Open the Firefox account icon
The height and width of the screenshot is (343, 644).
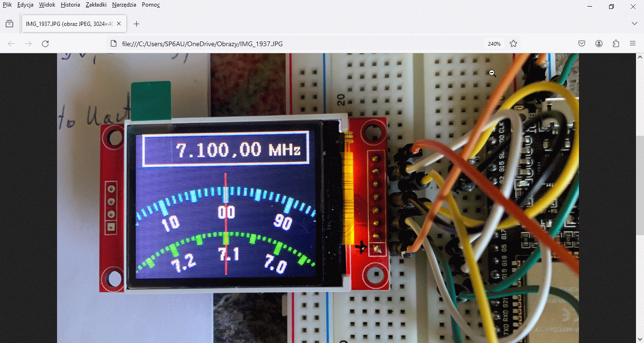coord(599,44)
